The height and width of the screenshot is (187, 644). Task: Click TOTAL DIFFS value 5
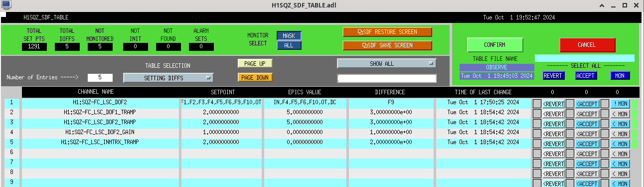67,47
